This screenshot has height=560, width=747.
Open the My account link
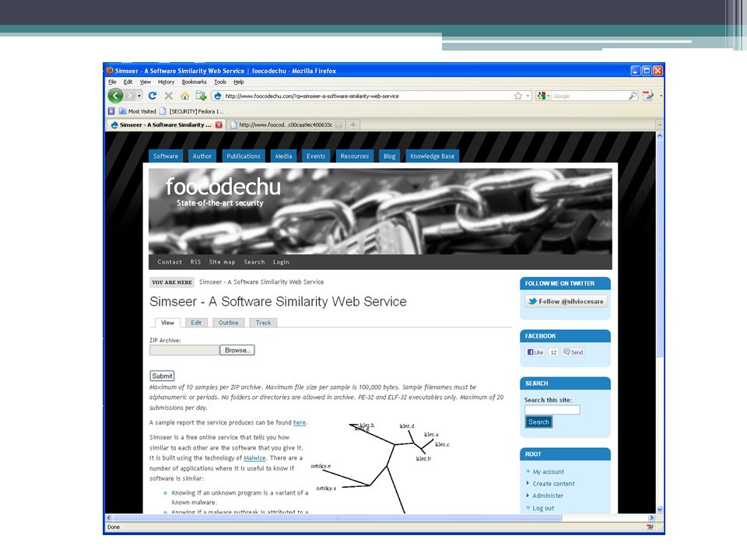click(549, 471)
